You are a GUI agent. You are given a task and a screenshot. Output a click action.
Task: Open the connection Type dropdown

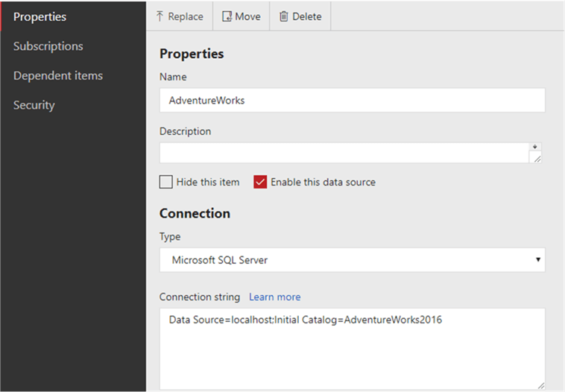point(352,260)
